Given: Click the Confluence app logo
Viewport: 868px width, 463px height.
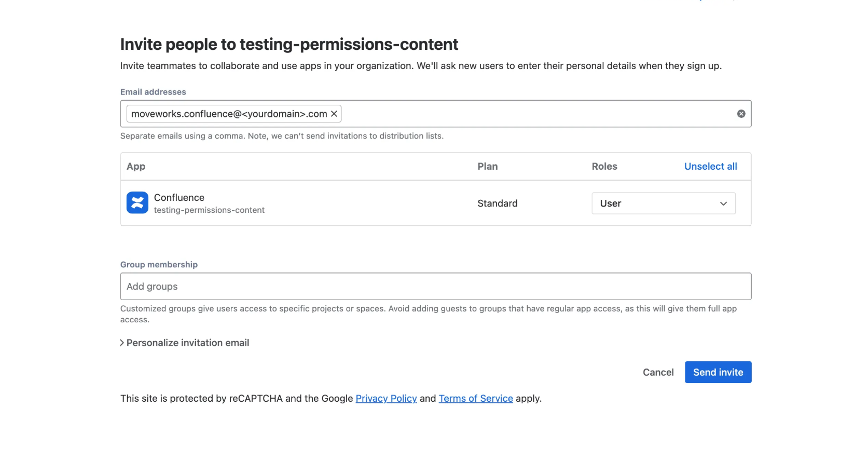Looking at the screenshot, I should 137,203.
